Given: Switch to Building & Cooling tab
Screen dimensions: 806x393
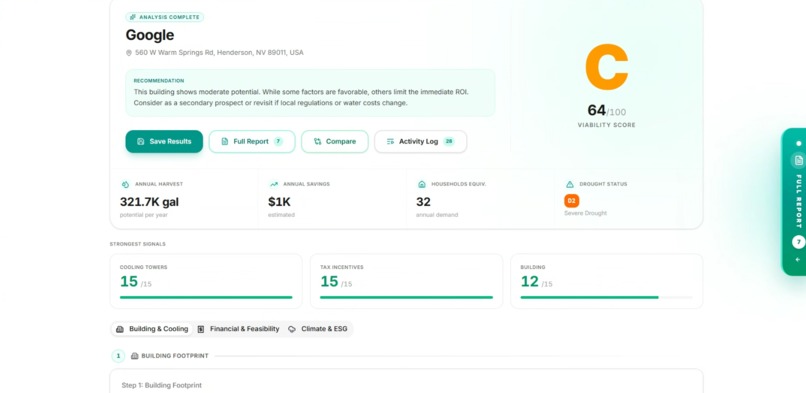Looking at the screenshot, I should pos(152,329).
